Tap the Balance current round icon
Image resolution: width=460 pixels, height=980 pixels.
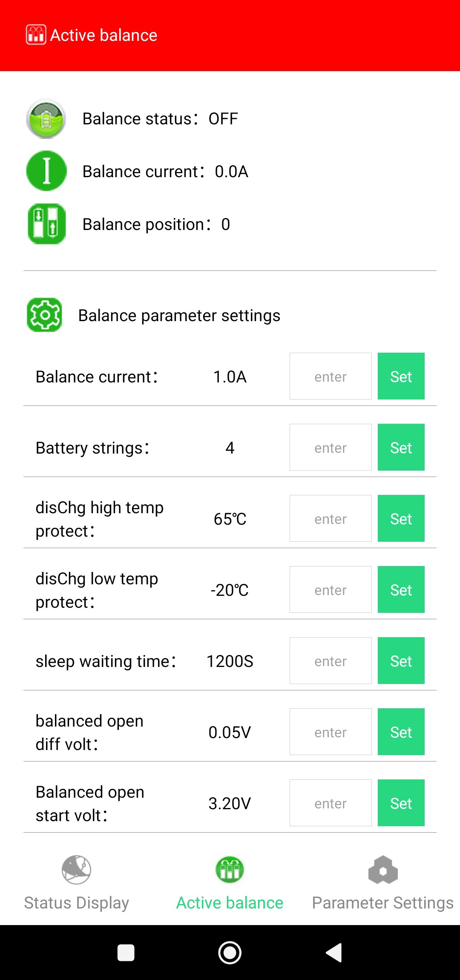46,171
